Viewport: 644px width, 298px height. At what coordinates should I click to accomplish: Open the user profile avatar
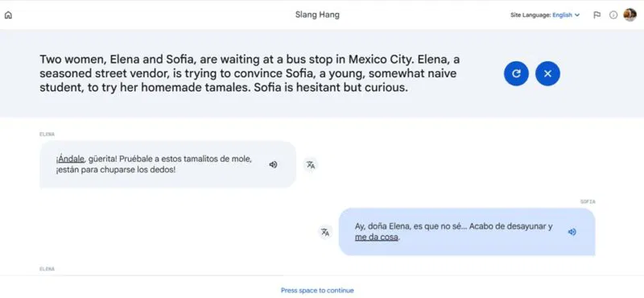coord(630,14)
